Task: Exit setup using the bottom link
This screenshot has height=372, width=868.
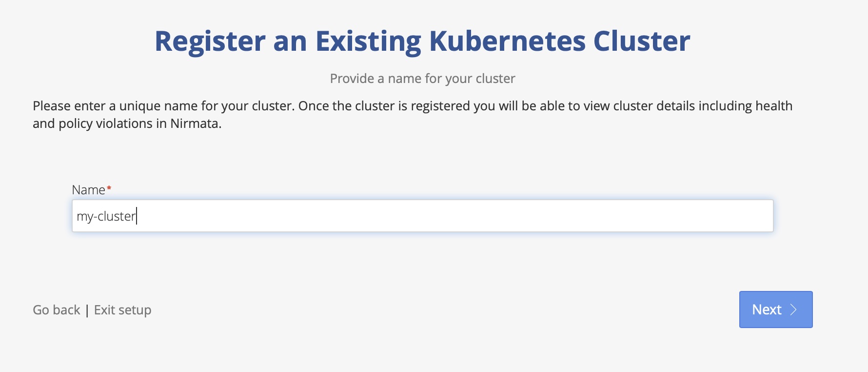Action: (122, 310)
